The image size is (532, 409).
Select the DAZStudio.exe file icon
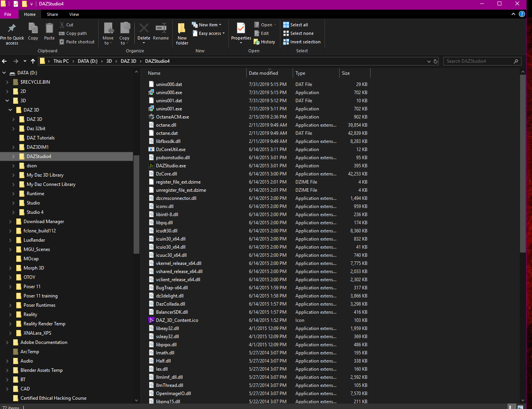click(x=151, y=166)
